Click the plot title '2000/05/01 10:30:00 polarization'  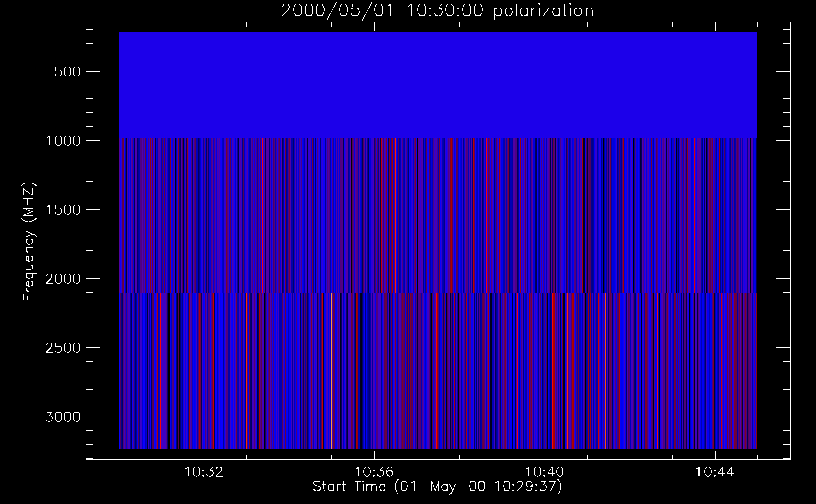point(437,11)
